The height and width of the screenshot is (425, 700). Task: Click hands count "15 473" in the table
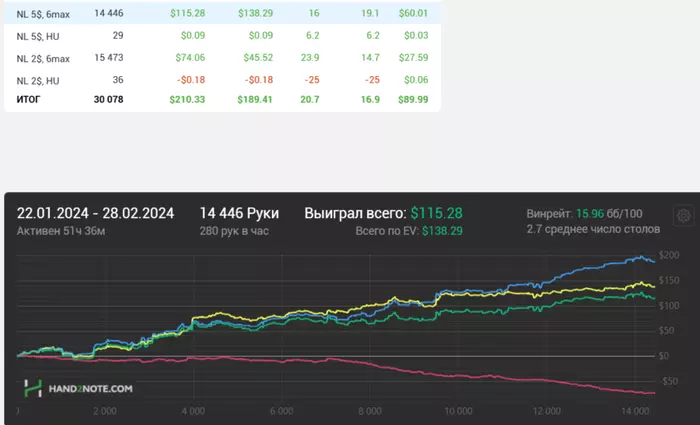108,58
